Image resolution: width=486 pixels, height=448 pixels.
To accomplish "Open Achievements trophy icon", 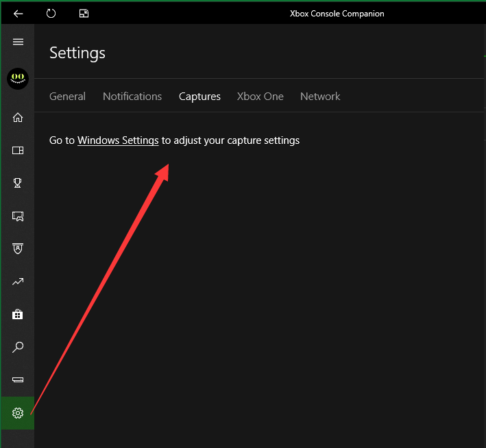I will click(x=18, y=183).
